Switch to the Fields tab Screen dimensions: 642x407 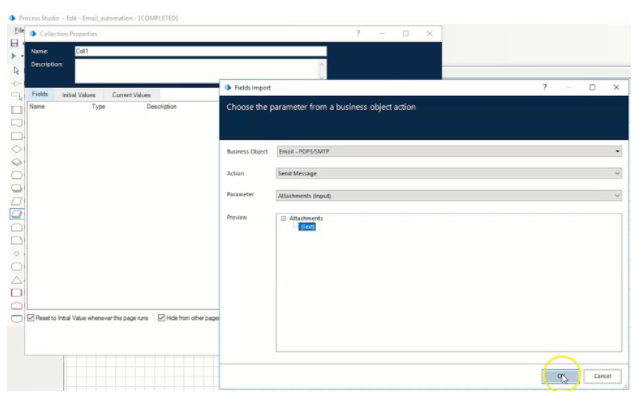pos(40,94)
